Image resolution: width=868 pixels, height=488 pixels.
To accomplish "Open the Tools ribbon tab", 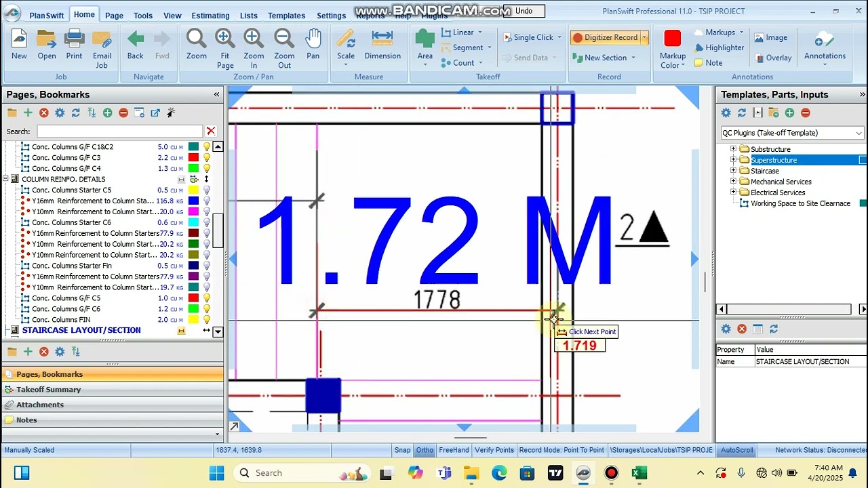I will 143,15.
